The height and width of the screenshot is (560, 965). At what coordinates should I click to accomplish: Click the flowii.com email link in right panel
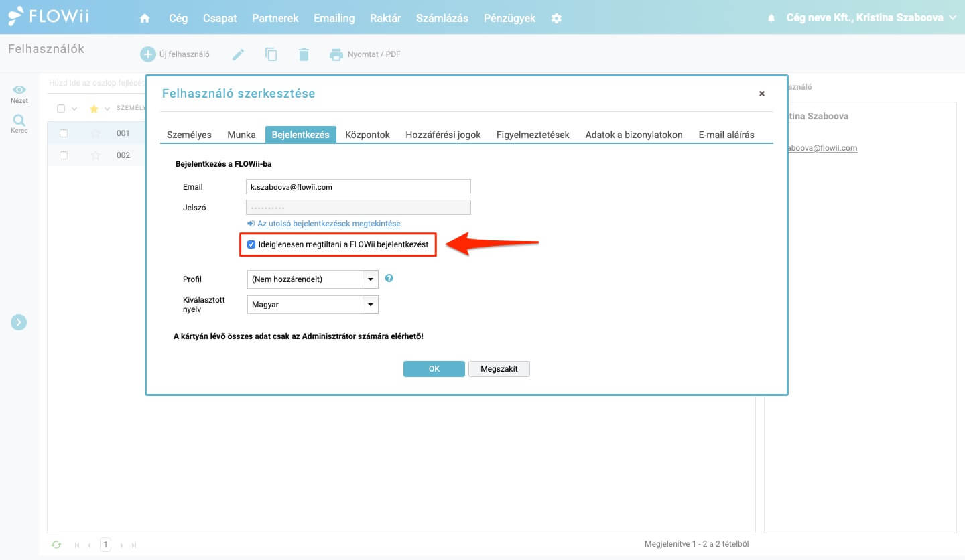click(822, 148)
